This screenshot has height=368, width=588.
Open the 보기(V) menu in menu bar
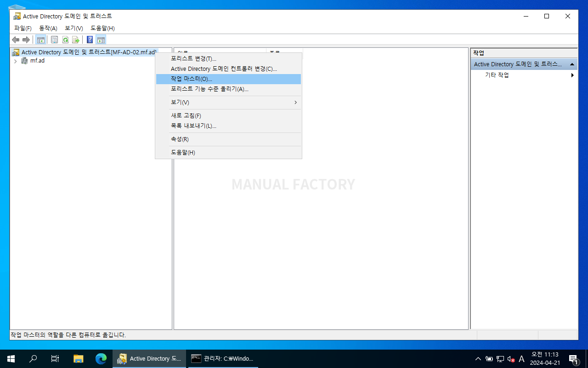[x=74, y=28]
